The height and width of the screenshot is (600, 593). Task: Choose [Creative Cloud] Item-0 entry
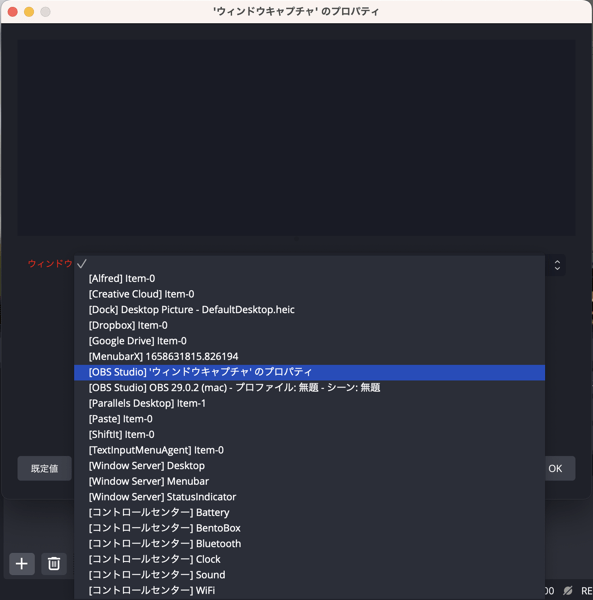point(309,294)
